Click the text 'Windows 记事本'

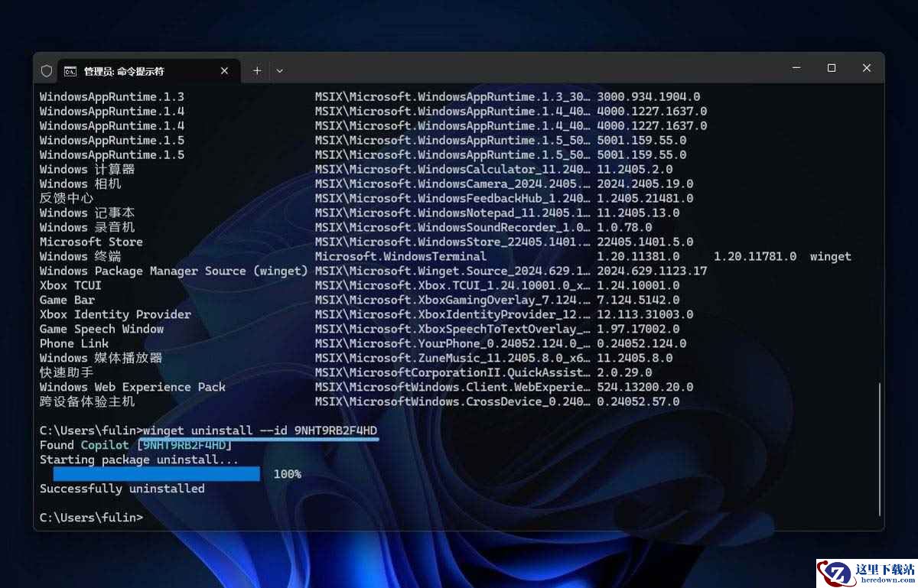pos(87,213)
